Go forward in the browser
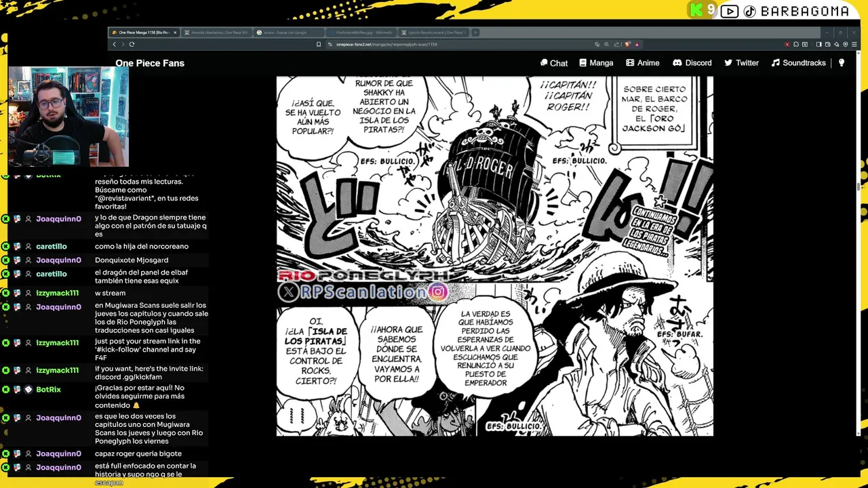Image resolution: width=868 pixels, height=488 pixels. click(123, 44)
